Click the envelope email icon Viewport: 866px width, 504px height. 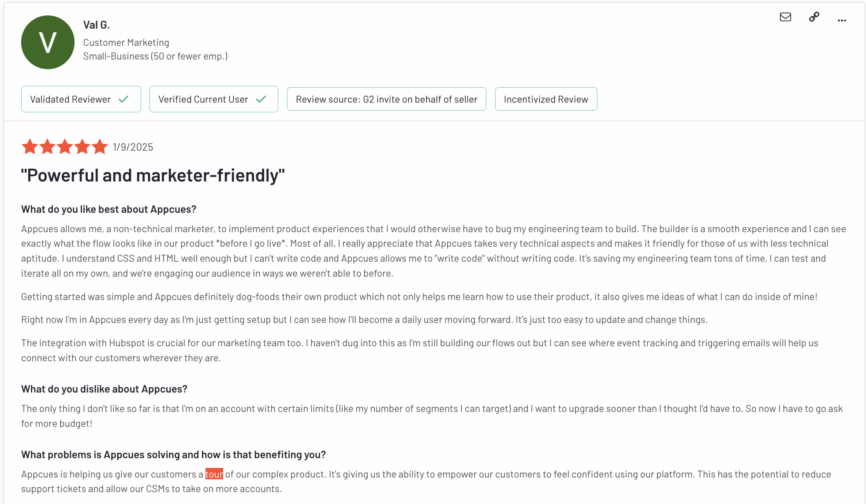[x=785, y=17]
